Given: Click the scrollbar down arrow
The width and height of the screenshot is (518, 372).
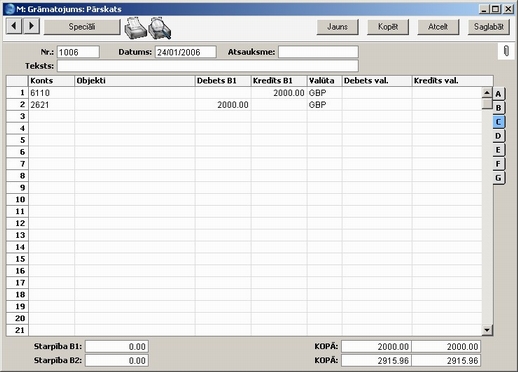Looking at the screenshot, I should pyautogui.click(x=487, y=330).
